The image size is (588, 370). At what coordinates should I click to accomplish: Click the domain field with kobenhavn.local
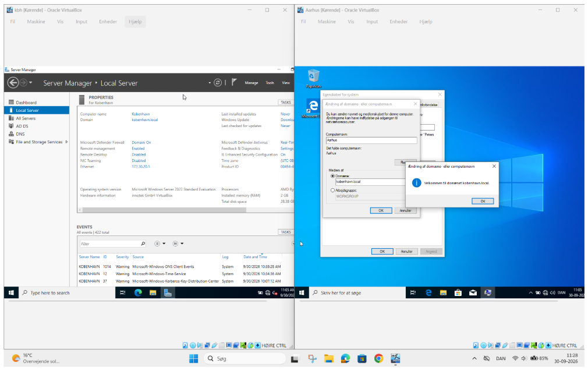370,182
